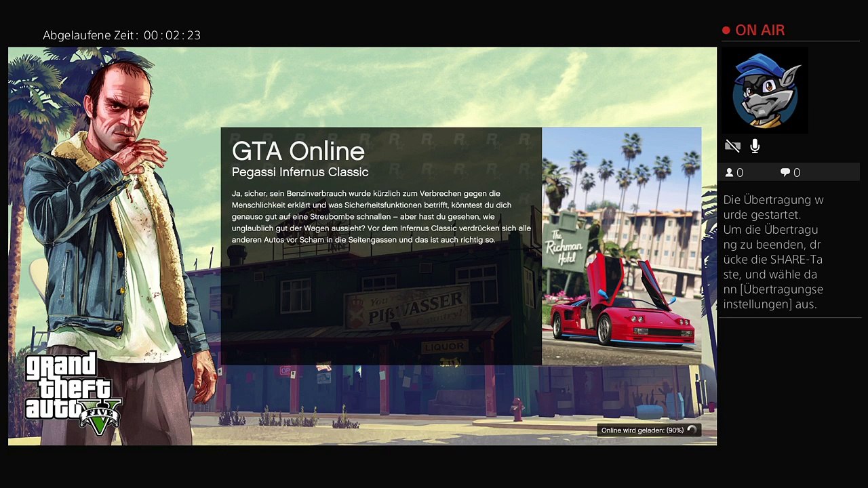Click the red ON AIR indicator
This screenshot has height=488, width=868.
(753, 30)
